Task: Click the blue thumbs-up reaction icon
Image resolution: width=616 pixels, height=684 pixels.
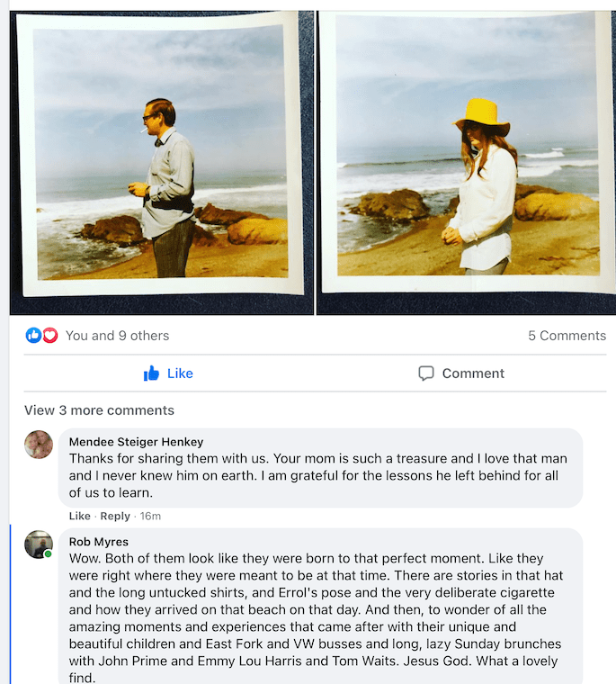Action: pyautogui.click(x=33, y=336)
